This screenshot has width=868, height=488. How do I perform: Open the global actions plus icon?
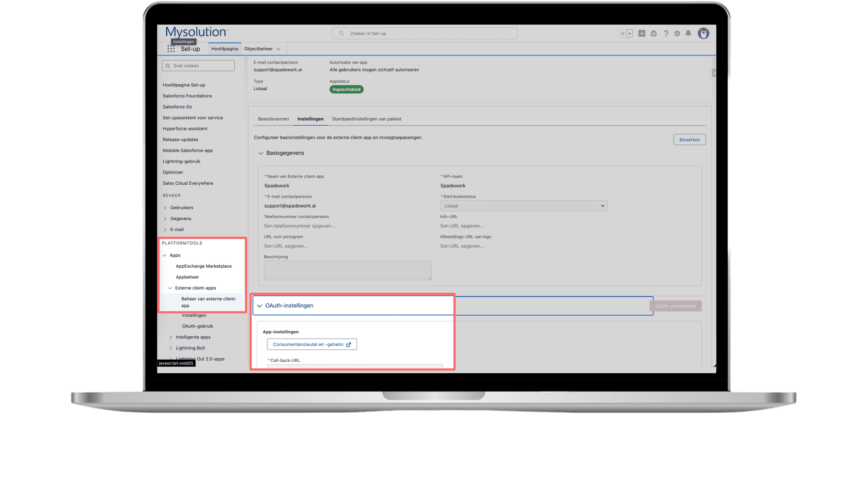pyautogui.click(x=642, y=33)
